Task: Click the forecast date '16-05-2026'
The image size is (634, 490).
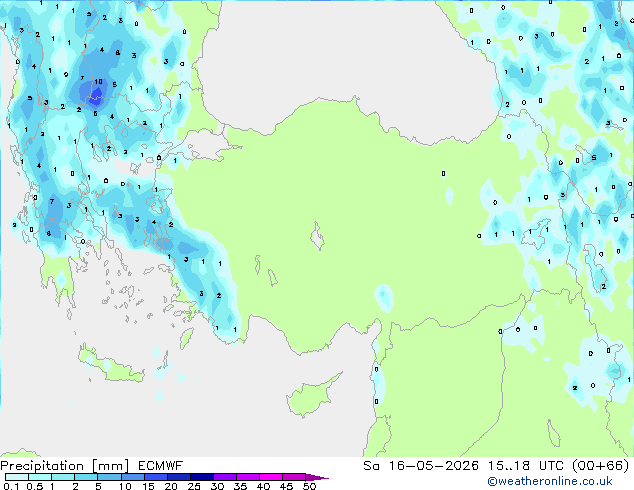Action: coord(434,466)
